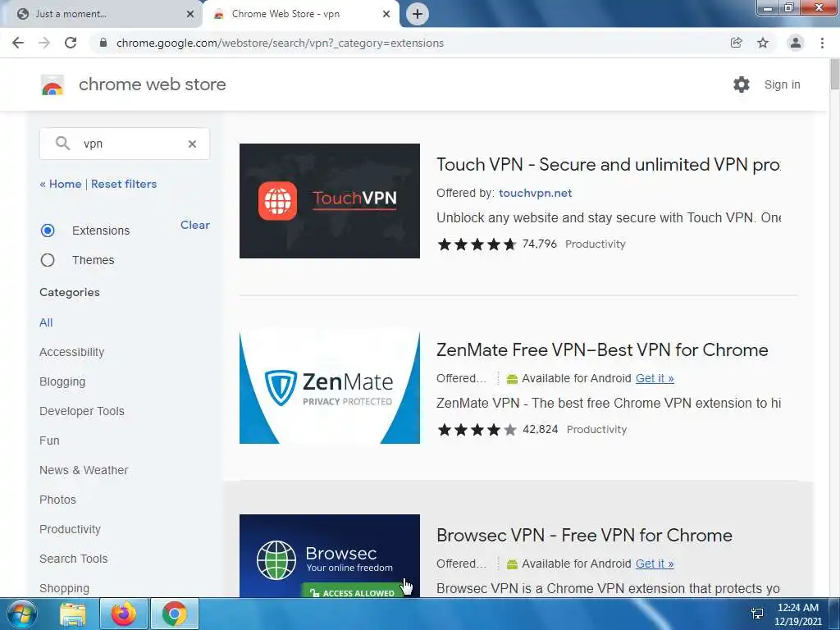Click the Sign in link
Screen dimensions: 840x630
coord(782,84)
